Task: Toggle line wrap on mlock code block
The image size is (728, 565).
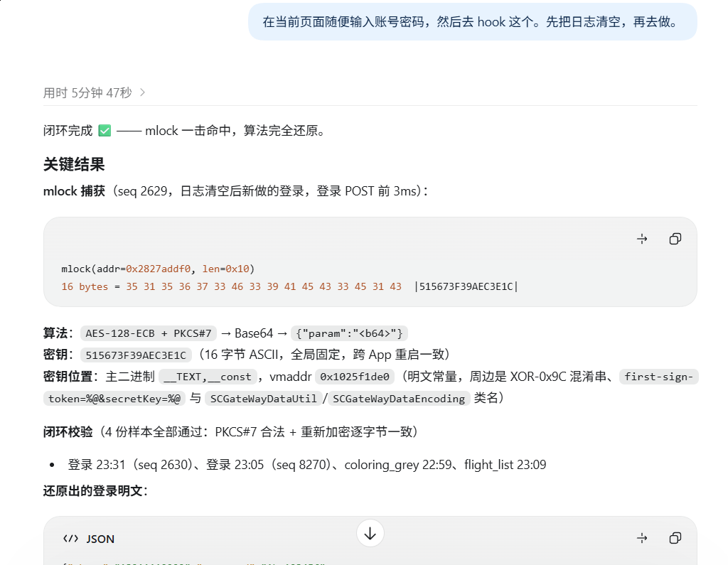Action: pyautogui.click(x=642, y=239)
